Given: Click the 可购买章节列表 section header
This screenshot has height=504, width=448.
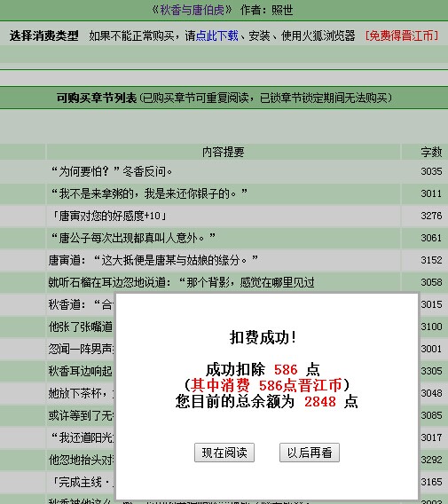Looking at the screenshot, I should pyautogui.click(x=97, y=98).
